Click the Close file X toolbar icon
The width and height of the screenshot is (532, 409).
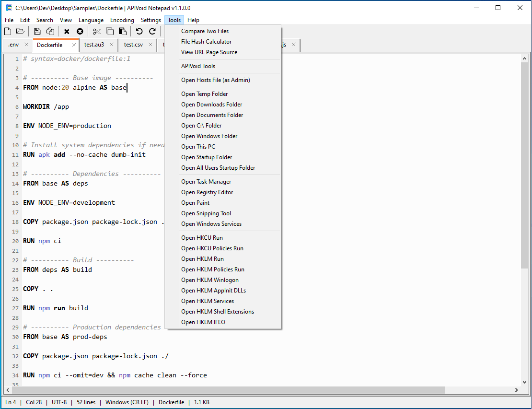67,32
